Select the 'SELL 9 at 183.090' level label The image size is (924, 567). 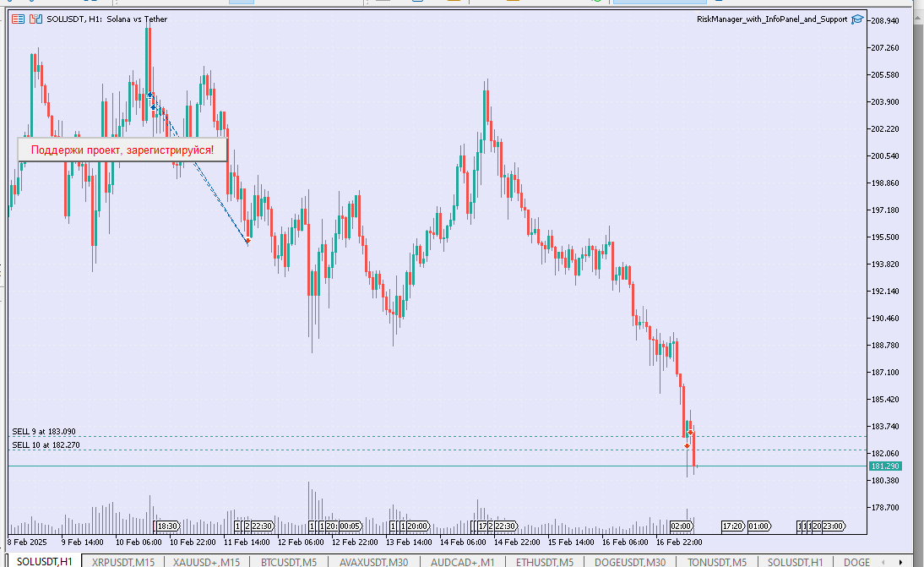point(44,431)
